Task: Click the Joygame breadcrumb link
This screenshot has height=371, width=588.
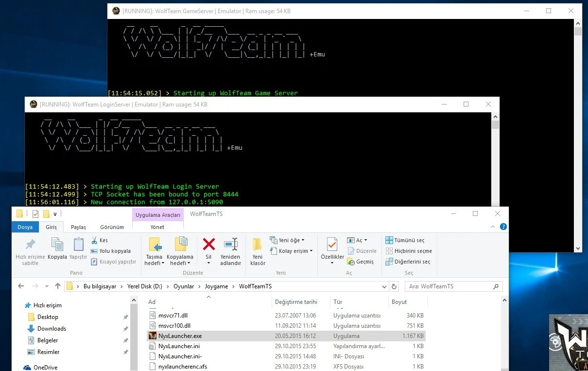Action: (216, 286)
